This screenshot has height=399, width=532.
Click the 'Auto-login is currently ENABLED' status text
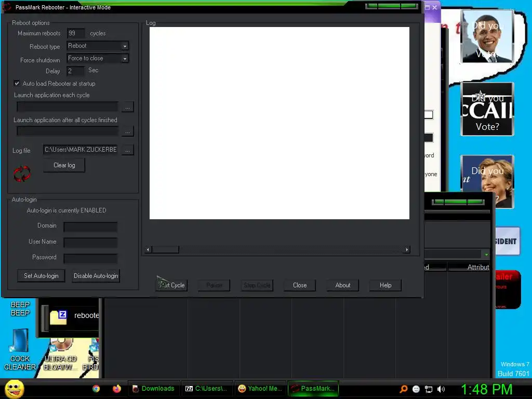66,210
